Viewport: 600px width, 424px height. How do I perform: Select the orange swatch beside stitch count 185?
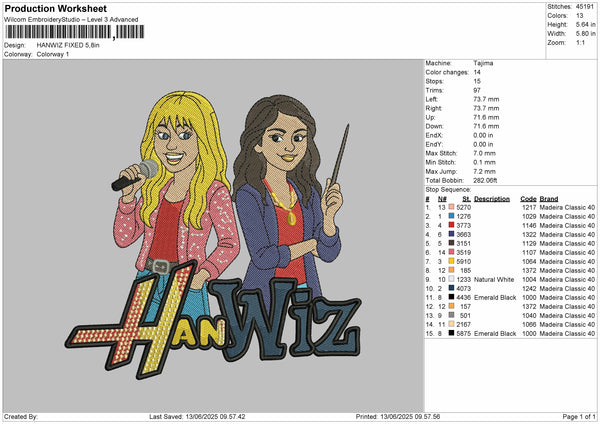(x=451, y=270)
